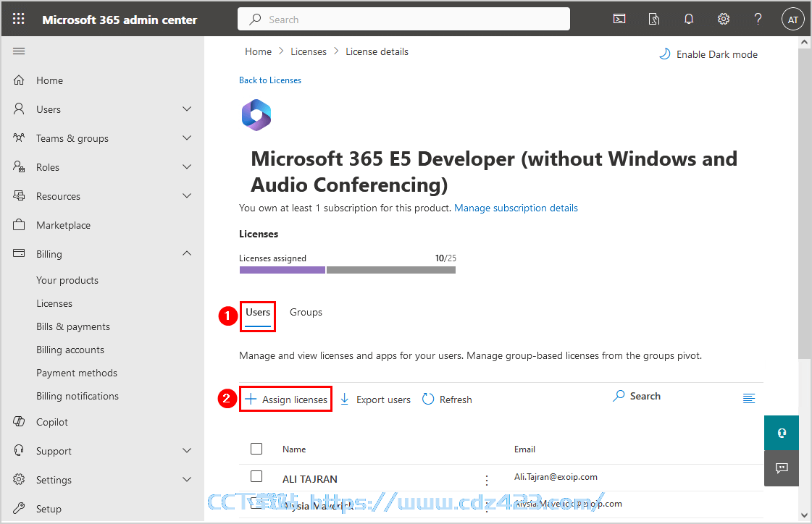Open the column options list icon
The height and width of the screenshot is (524, 812).
coord(749,398)
